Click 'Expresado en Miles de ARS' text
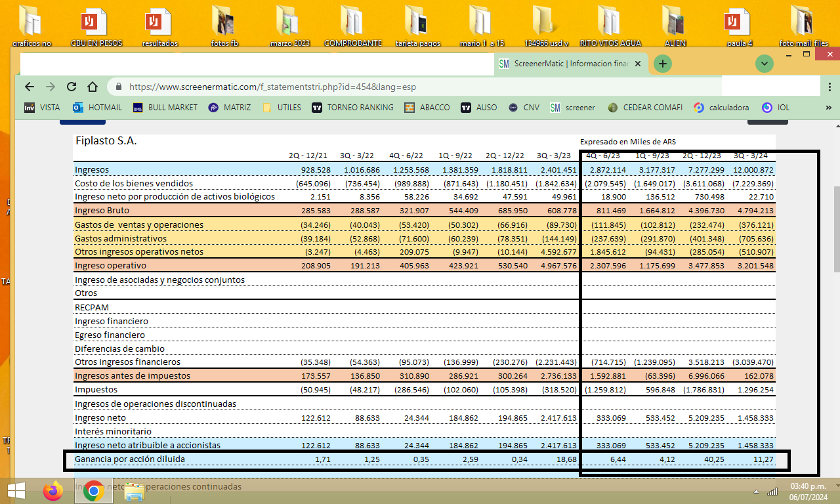The height and width of the screenshot is (504, 840). [x=627, y=142]
